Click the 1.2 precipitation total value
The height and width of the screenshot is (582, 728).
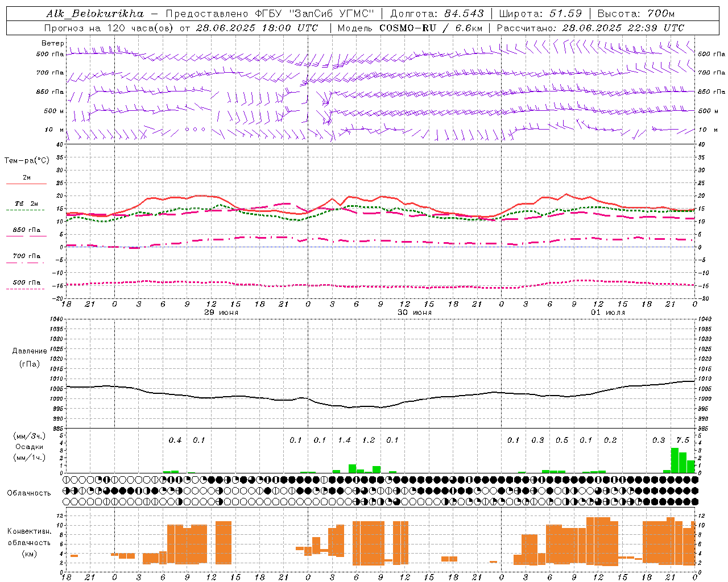(369, 440)
